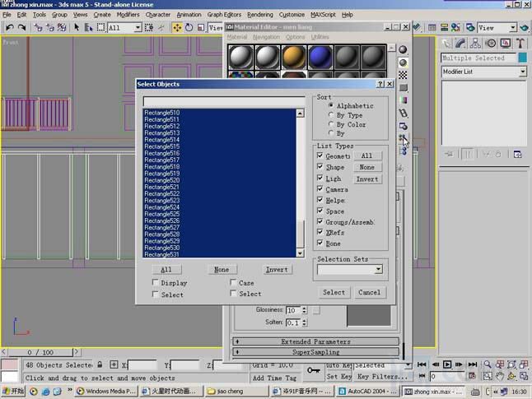This screenshot has width=532, height=399.
Task: Select Rectangle520 in object list
Action: (x=220, y=180)
